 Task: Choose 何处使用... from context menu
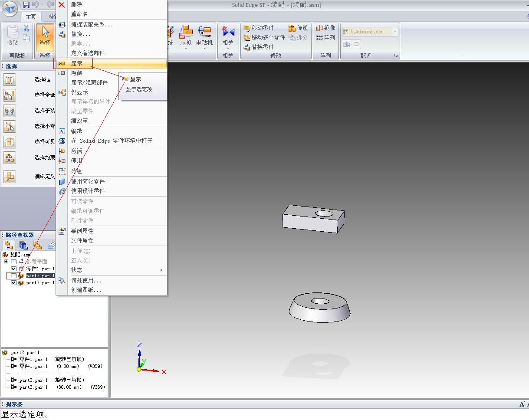112,280
